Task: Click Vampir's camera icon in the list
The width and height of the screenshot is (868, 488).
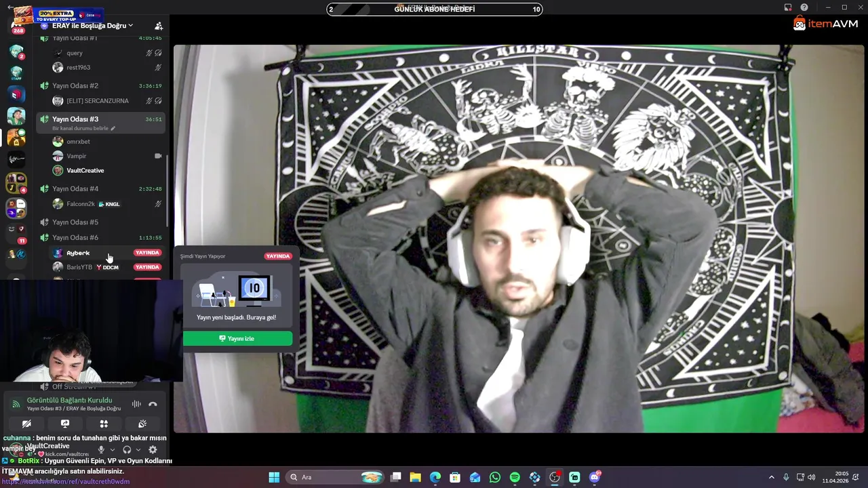Action: tap(158, 156)
